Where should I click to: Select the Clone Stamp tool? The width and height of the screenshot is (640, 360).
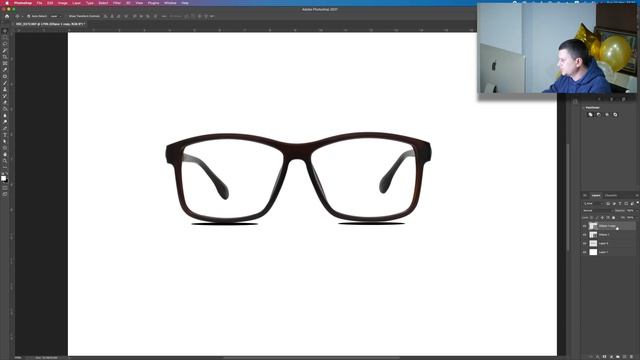click(x=5, y=89)
